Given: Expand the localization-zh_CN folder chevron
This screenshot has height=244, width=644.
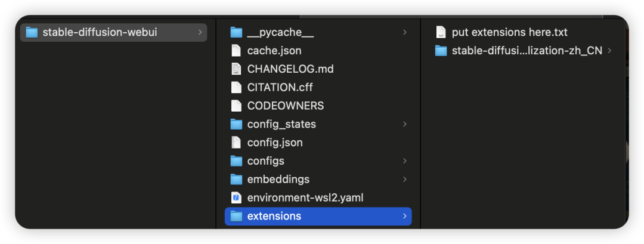Looking at the screenshot, I should pos(609,51).
